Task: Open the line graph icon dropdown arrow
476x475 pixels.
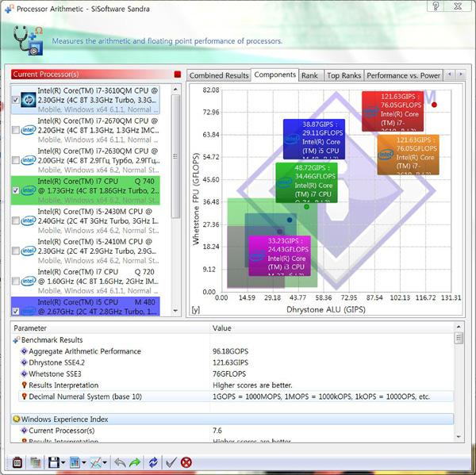Action: pyautogui.click(x=105, y=463)
